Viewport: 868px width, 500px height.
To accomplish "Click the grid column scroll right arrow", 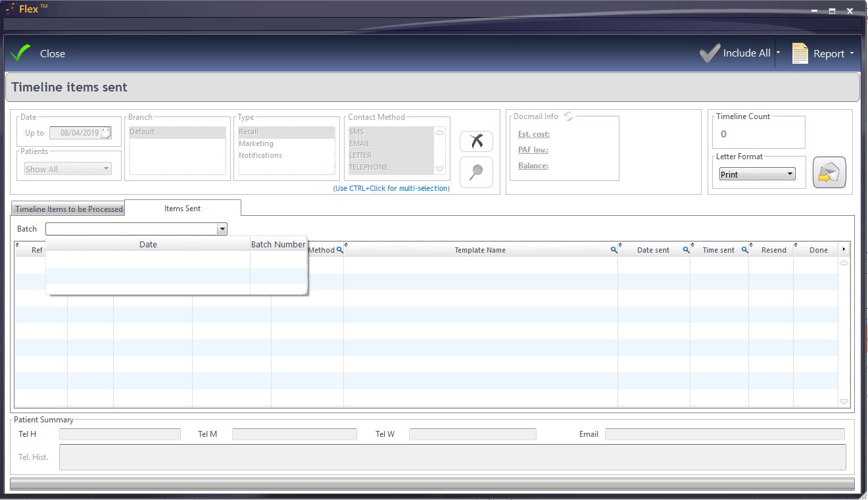I will [x=844, y=250].
